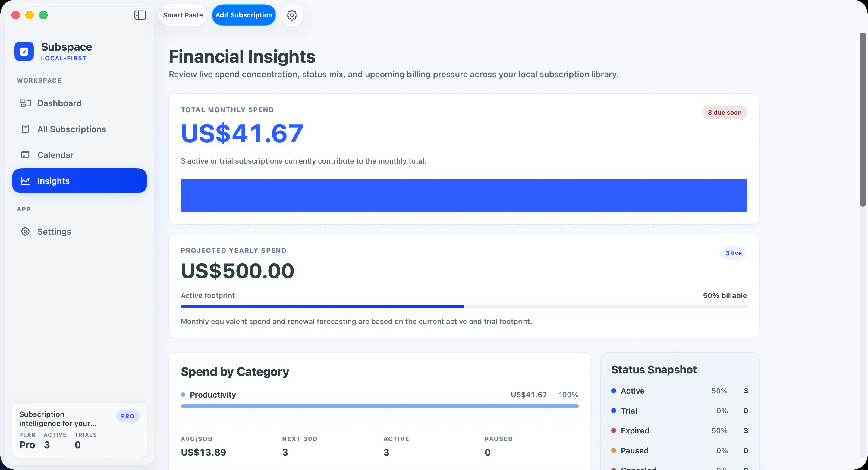Click the Paused status marker
868x470 pixels.
614,450
